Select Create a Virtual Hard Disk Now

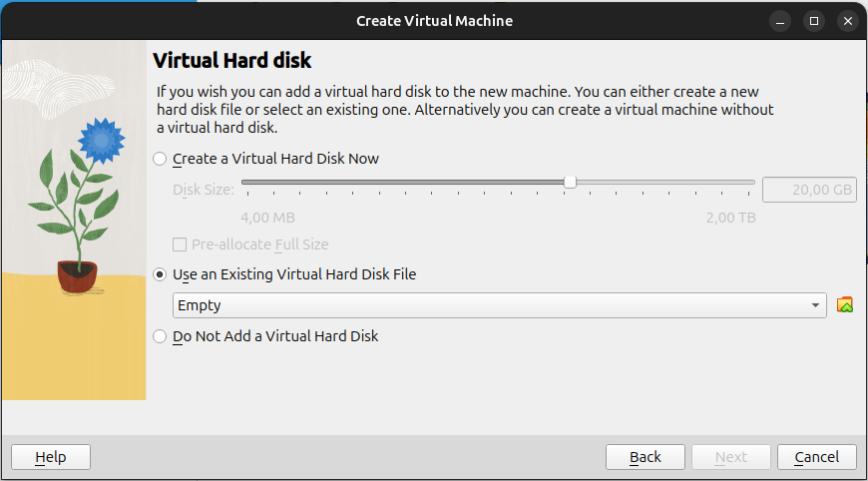pyautogui.click(x=160, y=159)
